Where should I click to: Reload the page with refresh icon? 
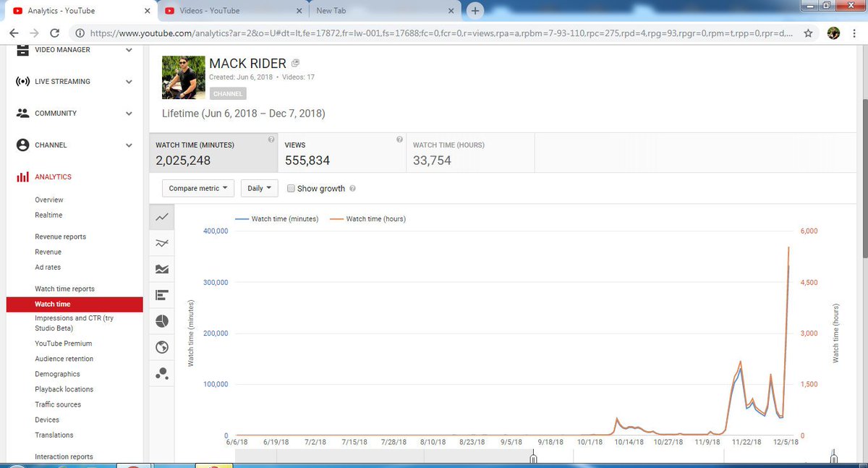(55, 33)
